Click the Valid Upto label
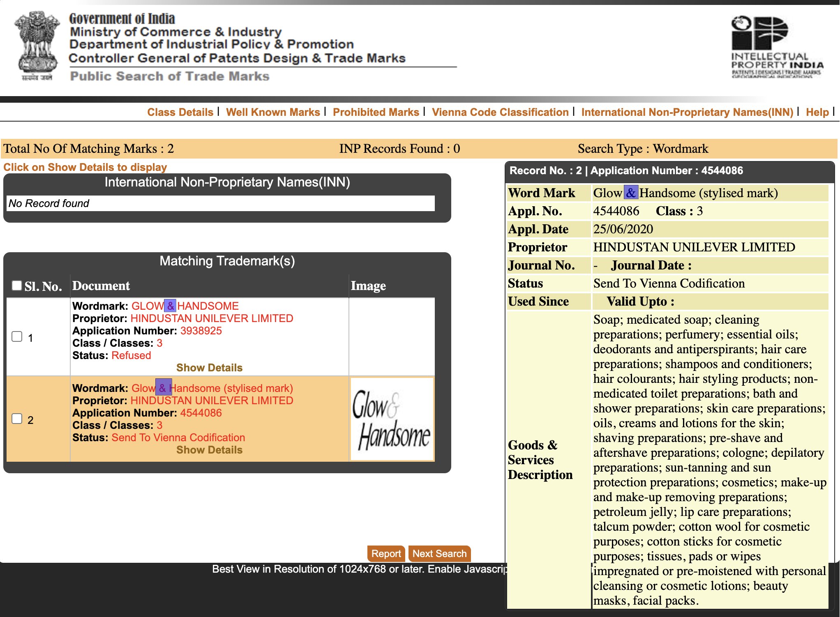 [640, 302]
